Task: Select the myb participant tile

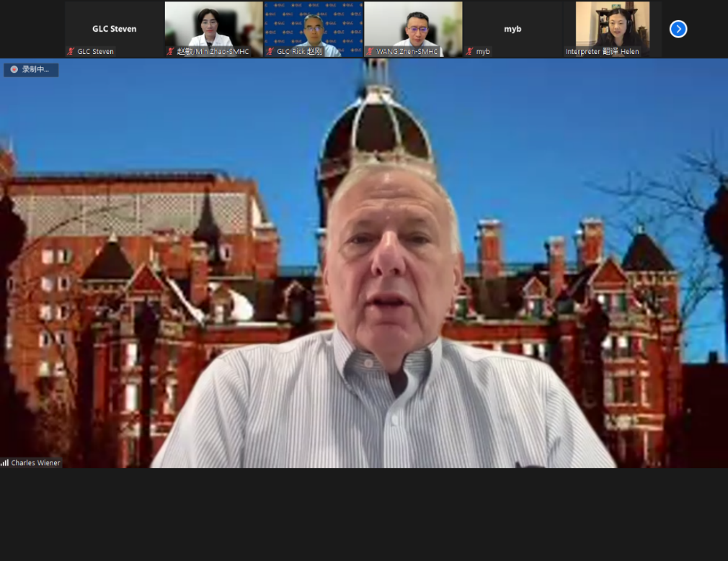Action: [512, 26]
